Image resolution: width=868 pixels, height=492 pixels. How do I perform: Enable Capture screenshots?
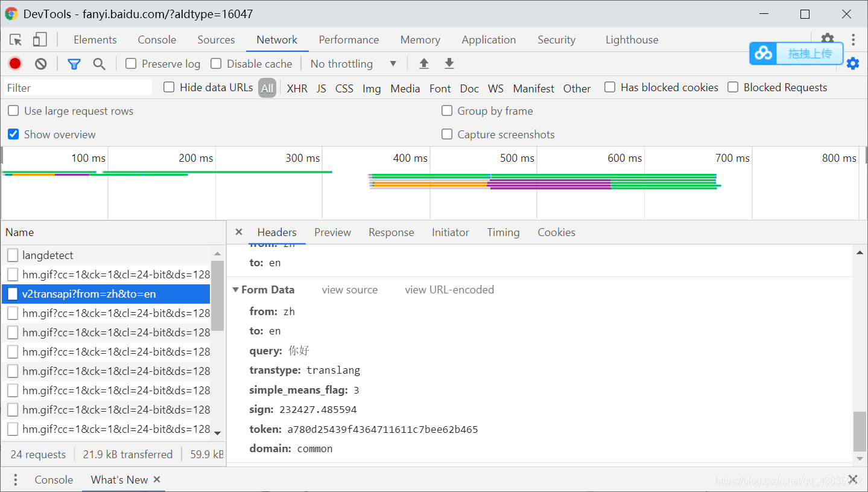click(x=447, y=134)
